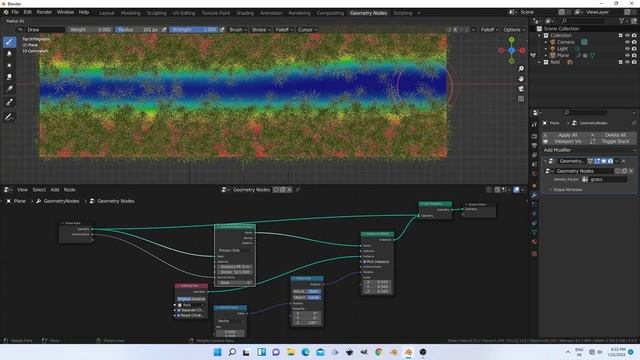Toggle Reset Children checkbox in Collection Info node
Viewport: 640px width, 360px height.
pos(179,316)
